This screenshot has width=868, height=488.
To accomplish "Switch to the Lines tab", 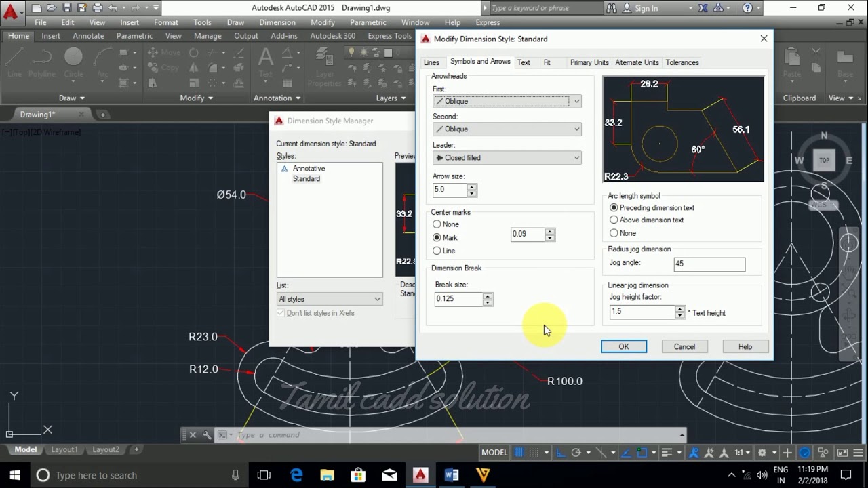I will 431,62.
